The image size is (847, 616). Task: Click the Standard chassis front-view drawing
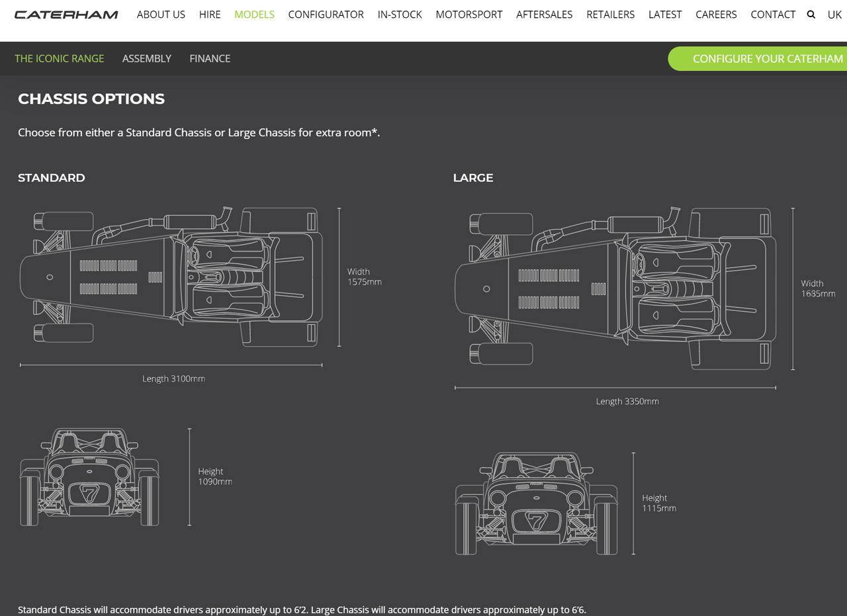click(x=89, y=477)
